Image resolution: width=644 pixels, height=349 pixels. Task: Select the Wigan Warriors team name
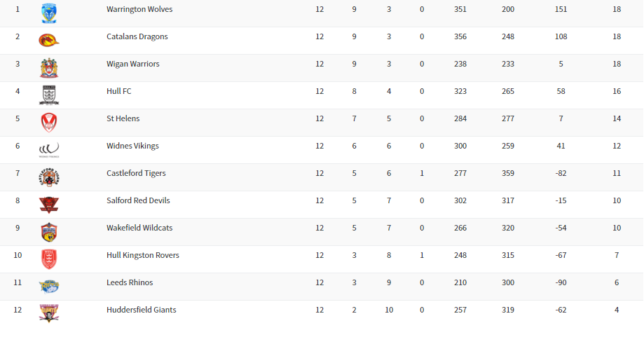click(x=133, y=64)
